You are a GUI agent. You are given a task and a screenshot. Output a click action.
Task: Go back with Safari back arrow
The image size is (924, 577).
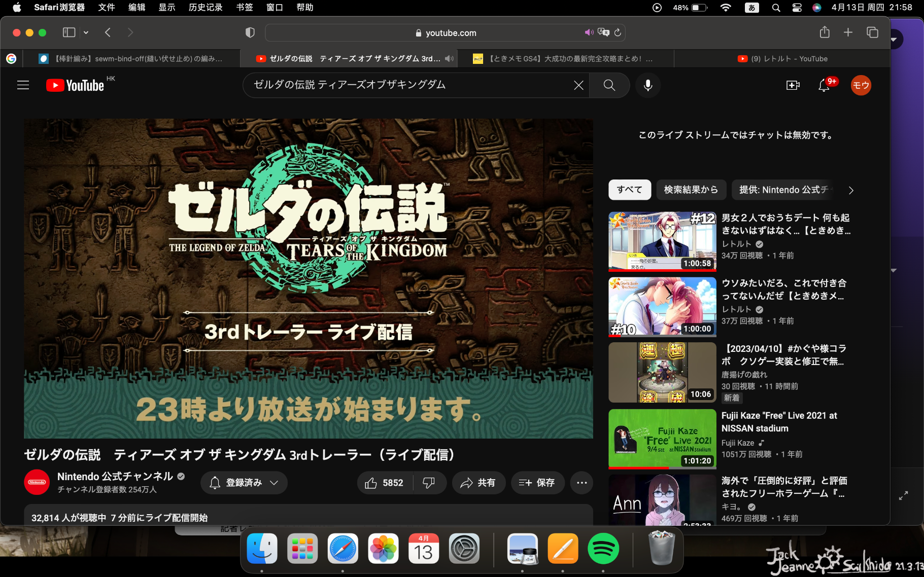click(x=108, y=32)
